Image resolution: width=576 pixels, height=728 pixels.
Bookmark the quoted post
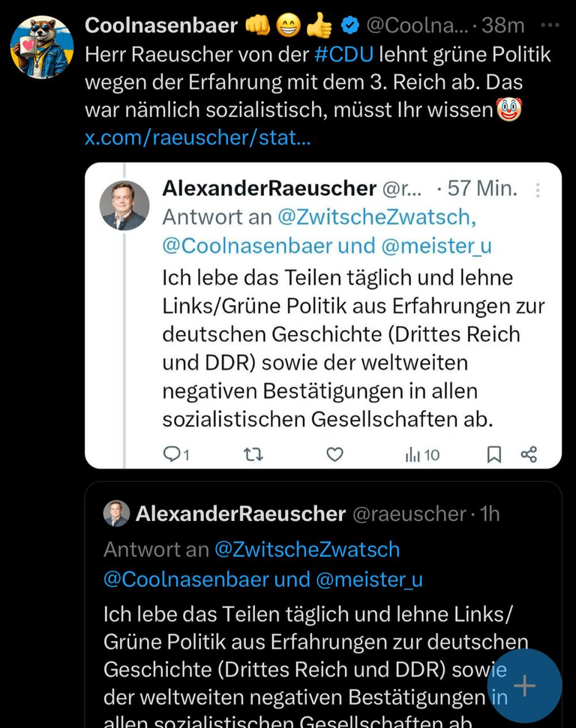(x=493, y=454)
